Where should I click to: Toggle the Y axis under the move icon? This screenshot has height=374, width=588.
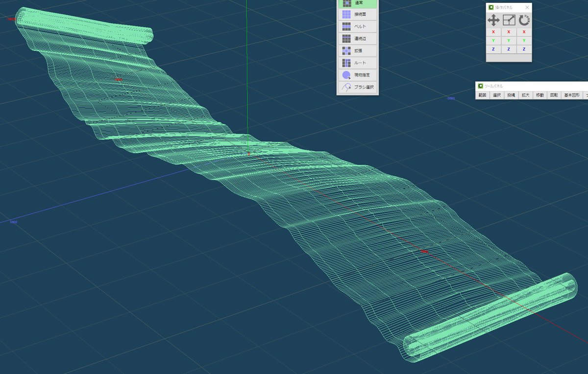coord(493,41)
